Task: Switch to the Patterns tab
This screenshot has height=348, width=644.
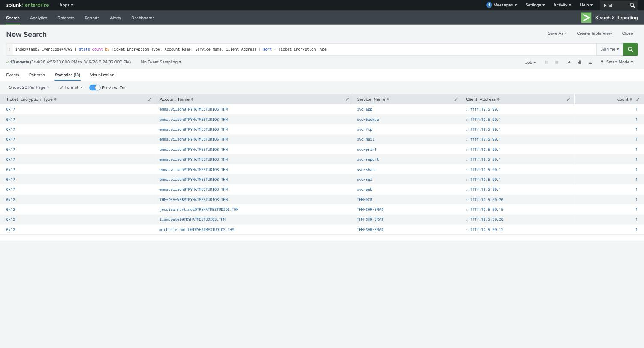Action: (x=37, y=75)
